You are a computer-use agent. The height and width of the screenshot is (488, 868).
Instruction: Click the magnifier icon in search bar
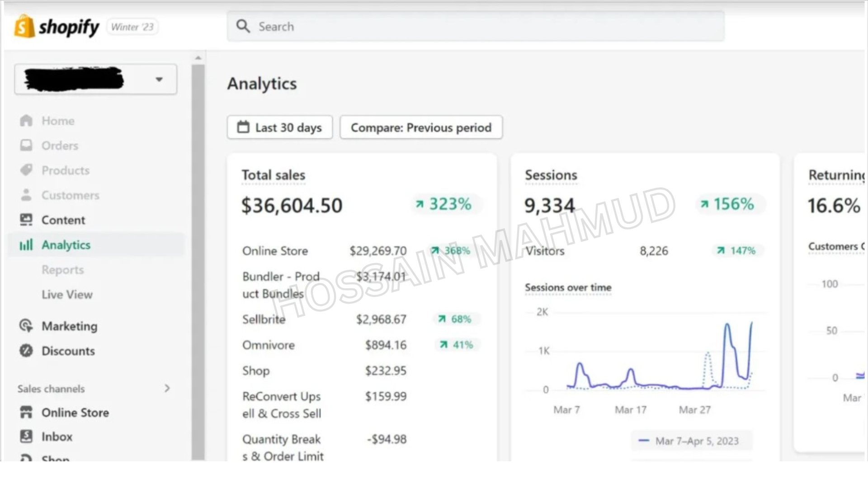click(x=243, y=26)
